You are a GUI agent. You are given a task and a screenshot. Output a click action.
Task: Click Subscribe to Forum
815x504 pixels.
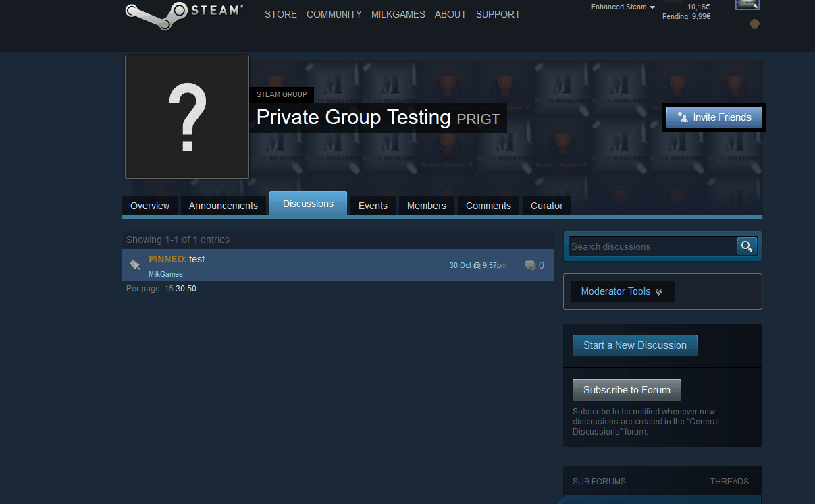pos(627,390)
